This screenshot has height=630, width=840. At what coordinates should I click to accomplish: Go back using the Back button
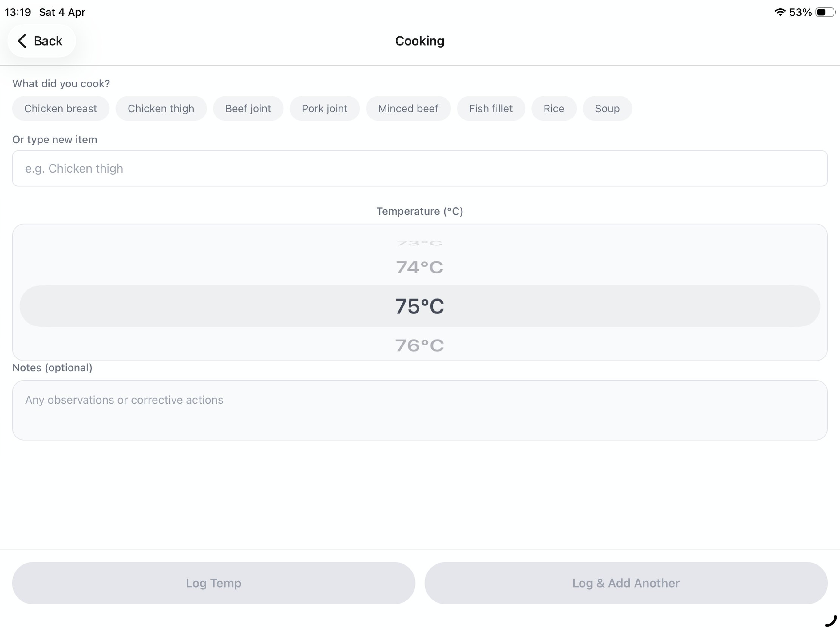click(x=42, y=41)
